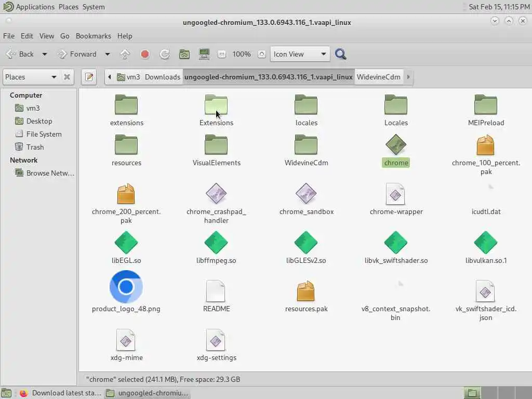Open File System in sidebar
The image size is (532, 399).
(x=44, y=134)
